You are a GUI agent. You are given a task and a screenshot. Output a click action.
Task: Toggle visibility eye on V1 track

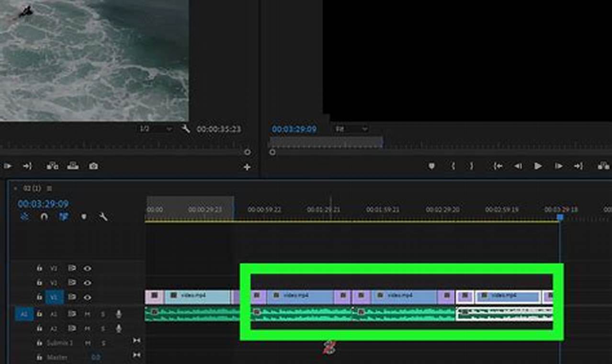point(87,297)
